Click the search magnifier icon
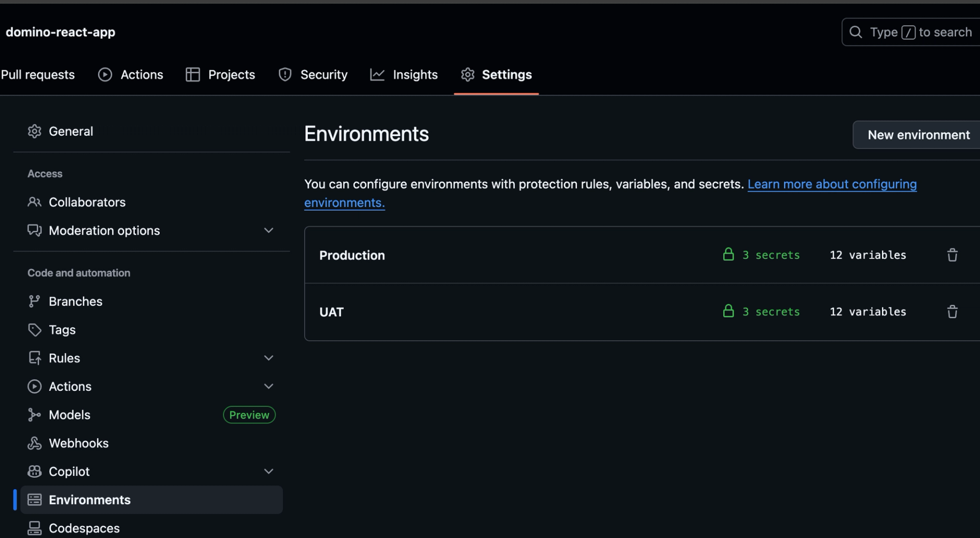 pos(856,32)
